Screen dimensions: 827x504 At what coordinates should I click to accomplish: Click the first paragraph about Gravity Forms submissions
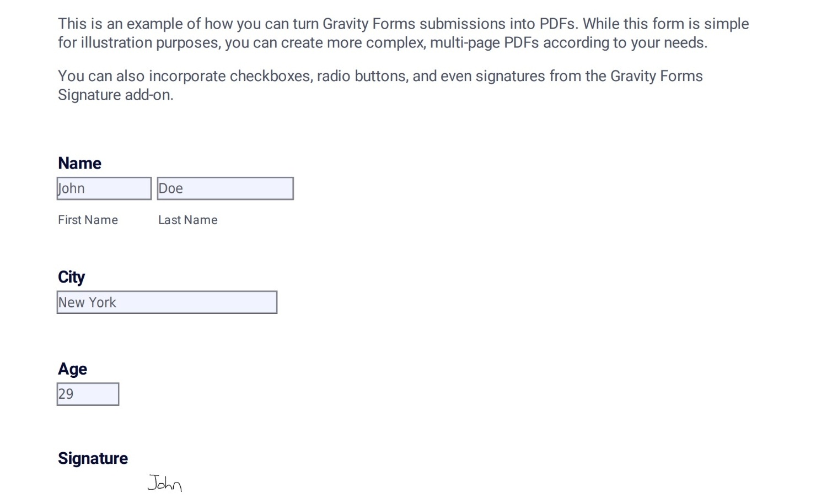coord(402,33)
